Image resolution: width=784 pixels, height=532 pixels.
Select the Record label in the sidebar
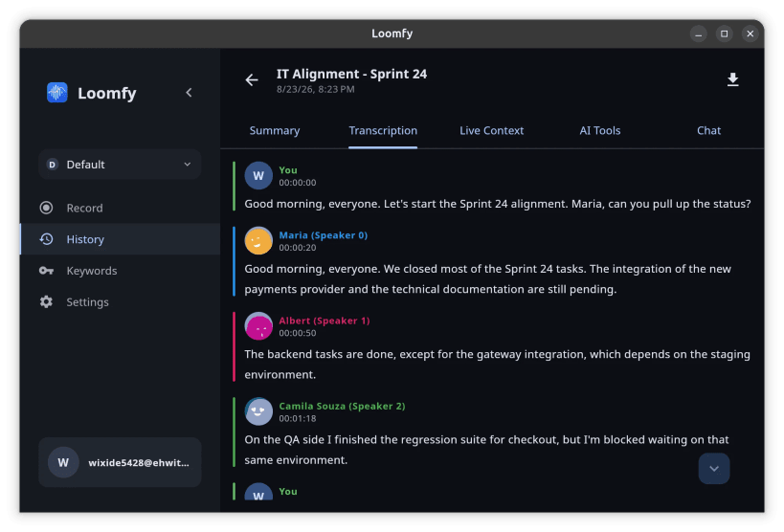point(84,208)
